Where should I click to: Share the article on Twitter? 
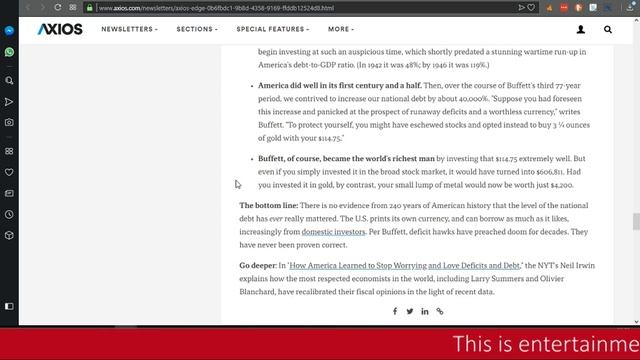[410, 311]
